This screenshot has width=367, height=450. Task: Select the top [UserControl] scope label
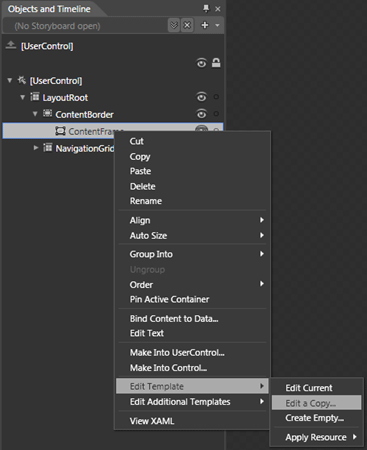[x=47, y=46]
